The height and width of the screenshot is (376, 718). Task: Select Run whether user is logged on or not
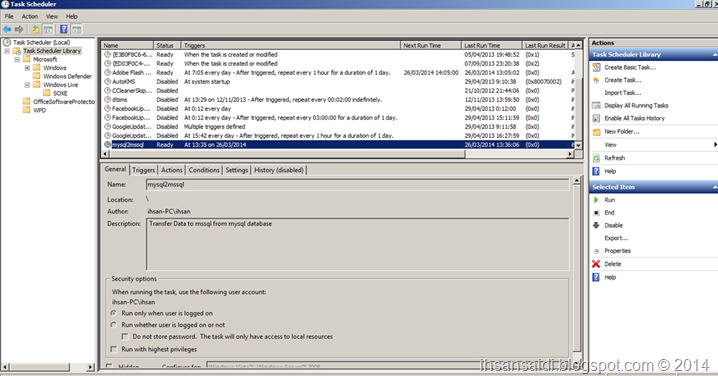click(x=114, y=325)
